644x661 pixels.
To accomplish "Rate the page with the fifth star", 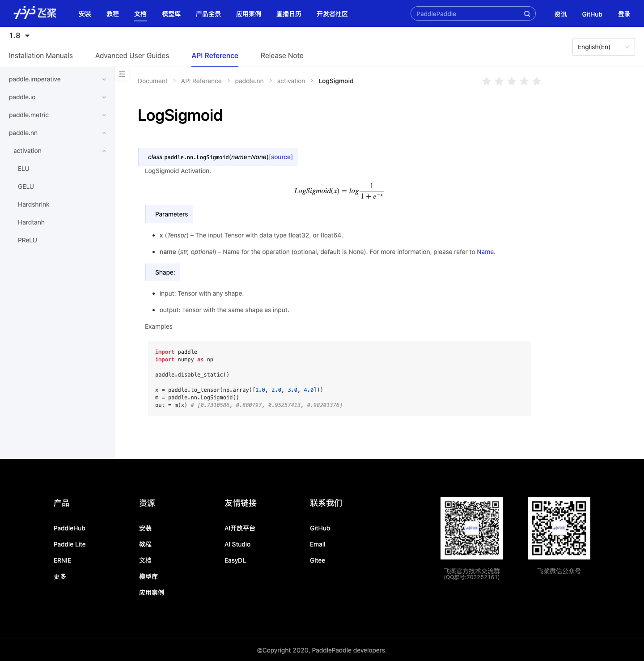I will 537,81.
